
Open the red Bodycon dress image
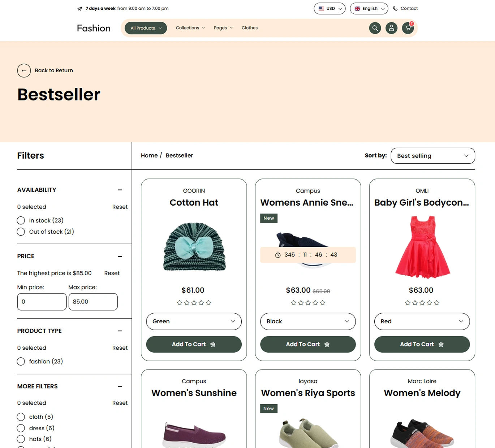(422, 247)
